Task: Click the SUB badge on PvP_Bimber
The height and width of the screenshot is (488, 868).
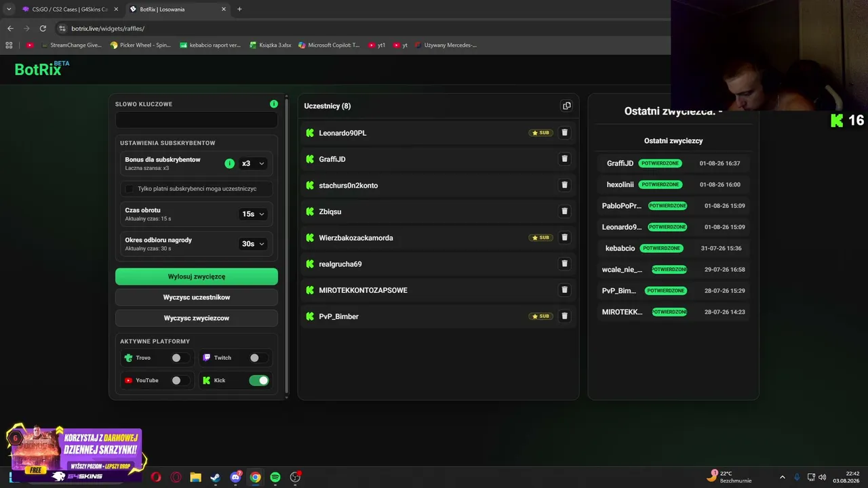Action: pos(540,316)
